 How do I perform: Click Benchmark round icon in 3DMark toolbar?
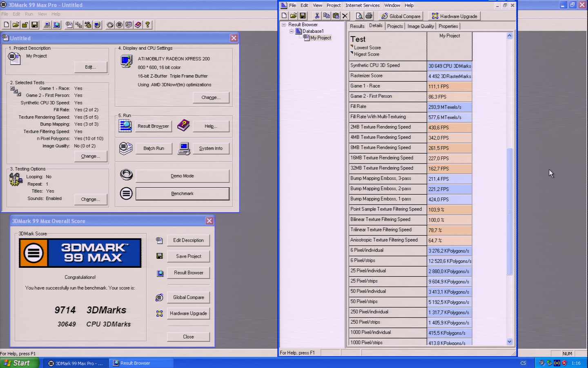click(x=119, y=25)
